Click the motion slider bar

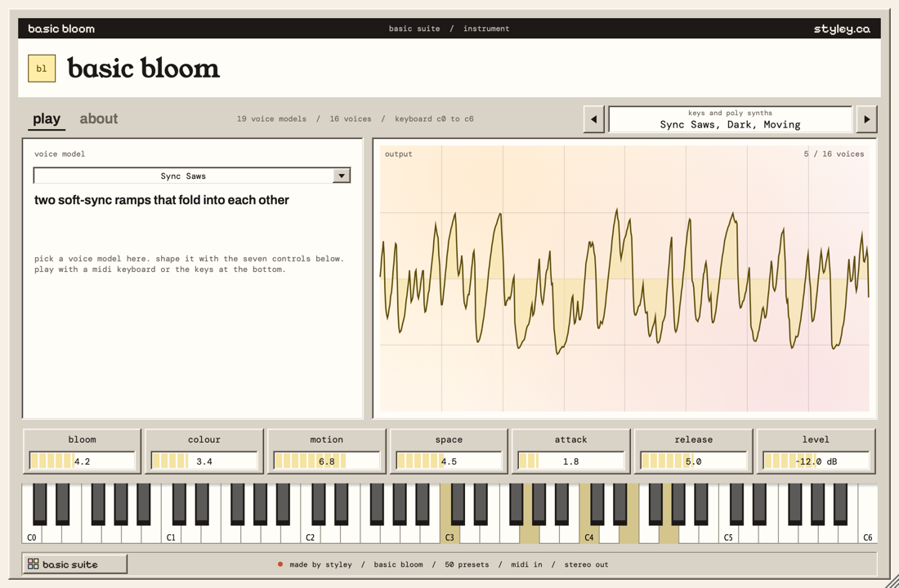click(326, 461)
